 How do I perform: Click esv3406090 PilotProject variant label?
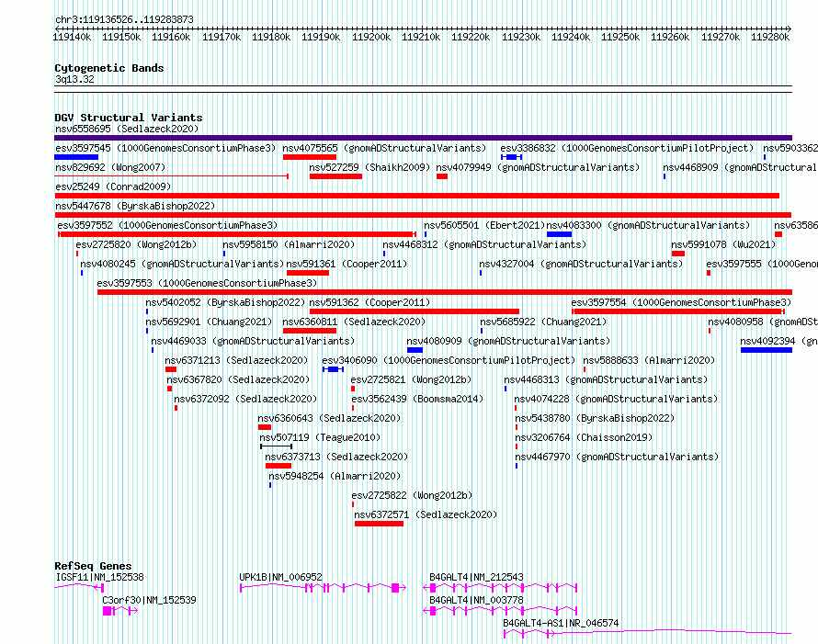449,360
